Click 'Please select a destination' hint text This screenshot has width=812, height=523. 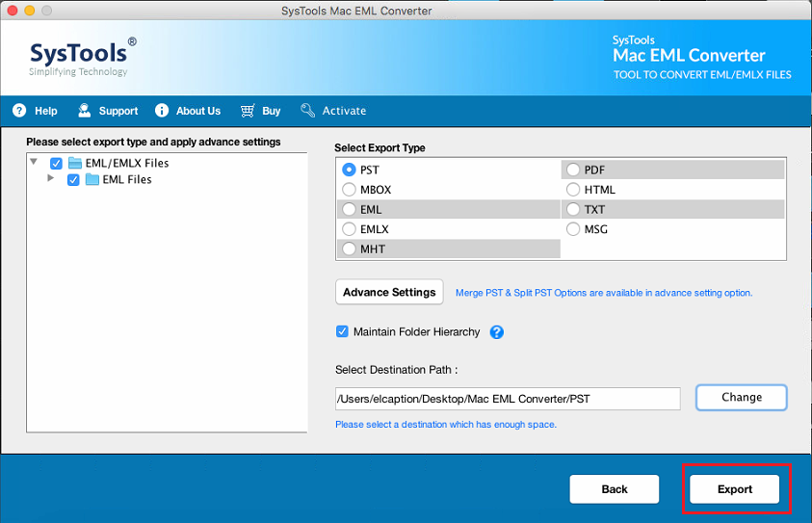point(446,425)
